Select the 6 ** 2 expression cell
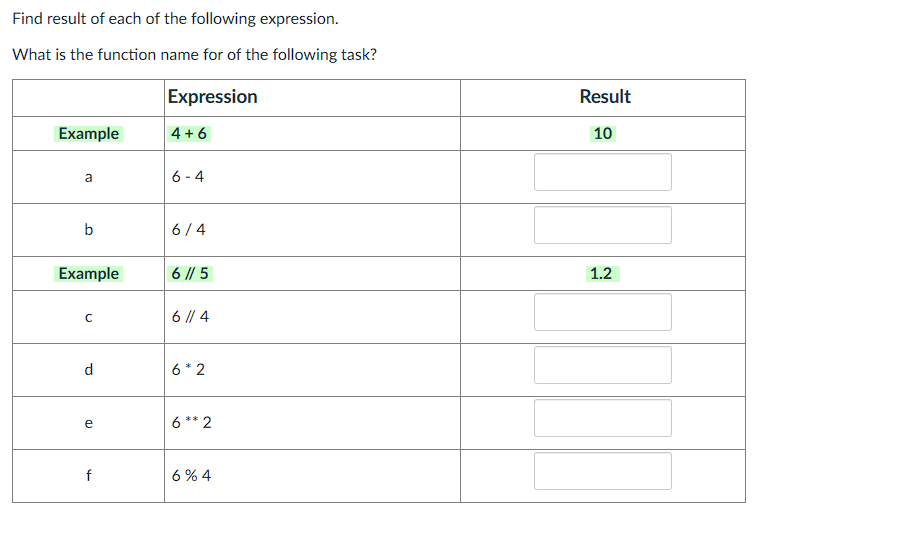This screenshot has width=901, height=550. 312,423
